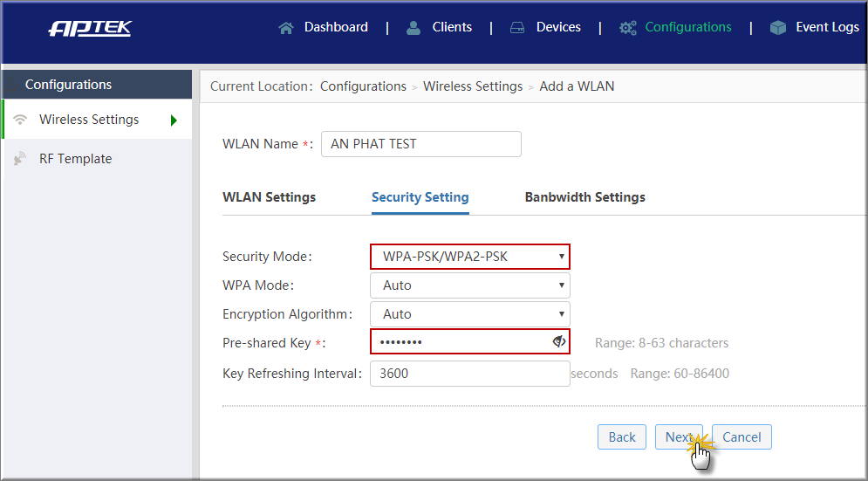Toggle Pre-shared Key visibility eye icon
This screenshot has height=481, width=868.
[x=559, y=341]
